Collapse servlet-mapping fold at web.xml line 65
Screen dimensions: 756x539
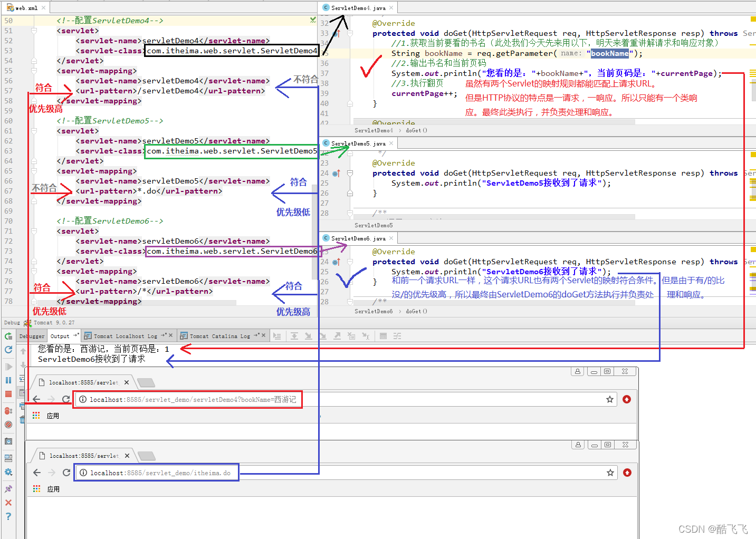(34, 171)
